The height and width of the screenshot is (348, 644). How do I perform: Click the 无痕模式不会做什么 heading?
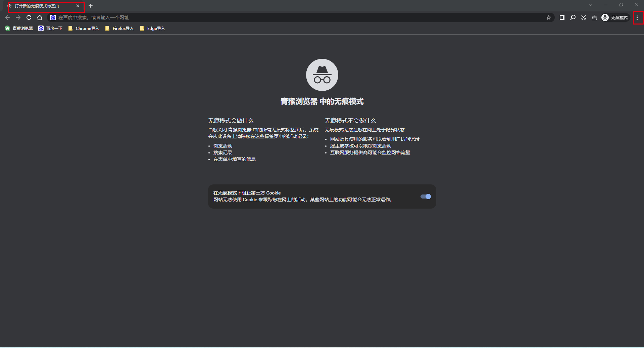pyautogui.click(x=350, y=121)
